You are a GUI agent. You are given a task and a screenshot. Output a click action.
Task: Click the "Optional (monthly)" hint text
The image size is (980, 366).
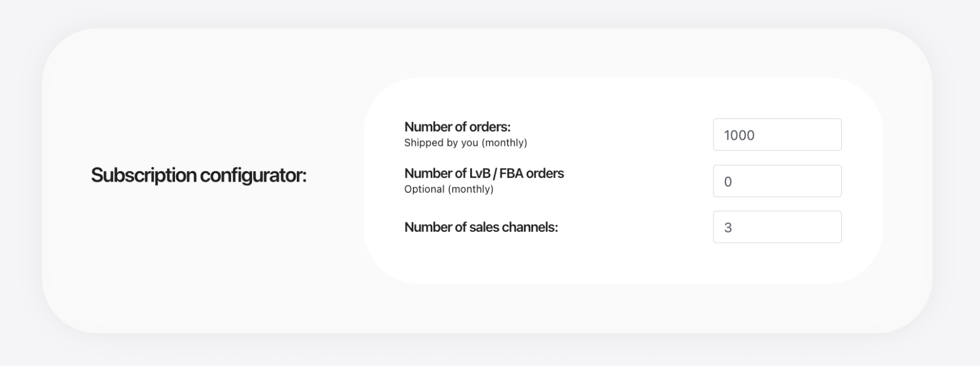click(449, 189)
